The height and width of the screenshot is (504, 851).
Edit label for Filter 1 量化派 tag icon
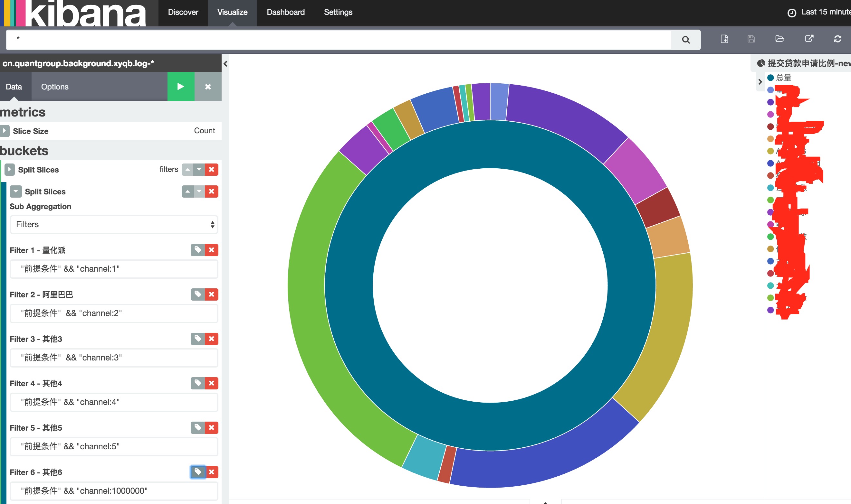click(198, 250)
